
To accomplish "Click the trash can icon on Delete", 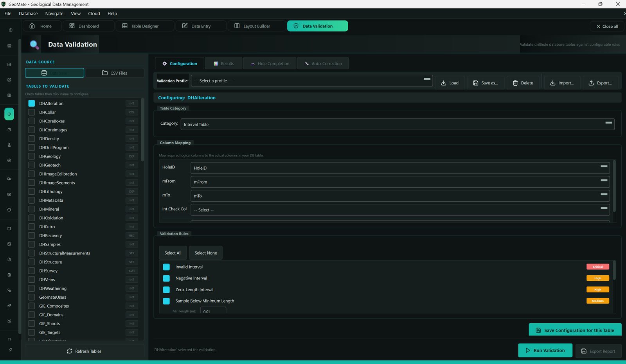I will [x=515, y=83].
